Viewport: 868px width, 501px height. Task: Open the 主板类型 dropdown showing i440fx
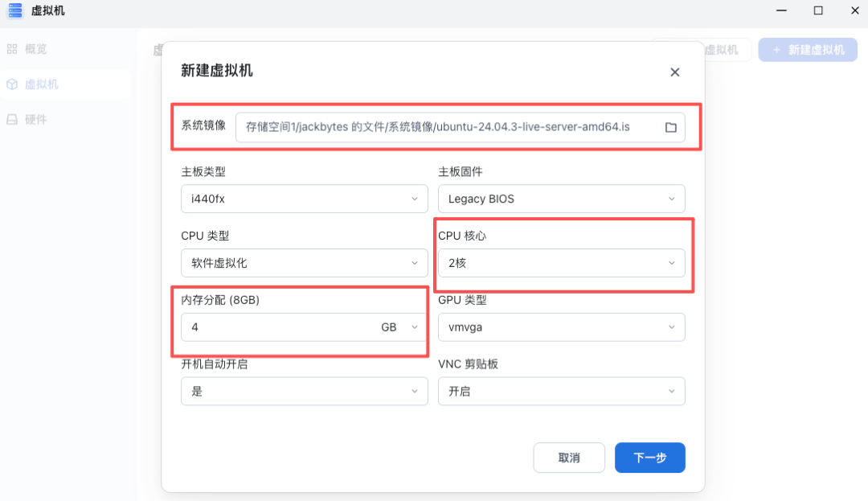(304, 199)
